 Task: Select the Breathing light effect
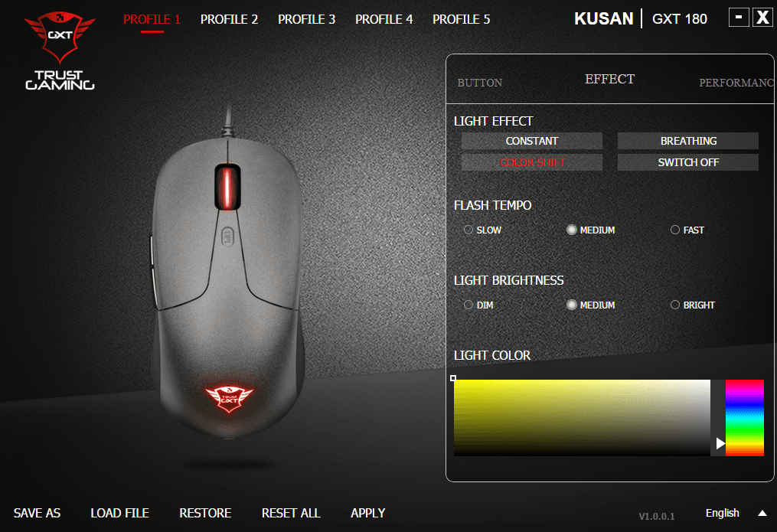pyautogui.click(x=687, y=141)
